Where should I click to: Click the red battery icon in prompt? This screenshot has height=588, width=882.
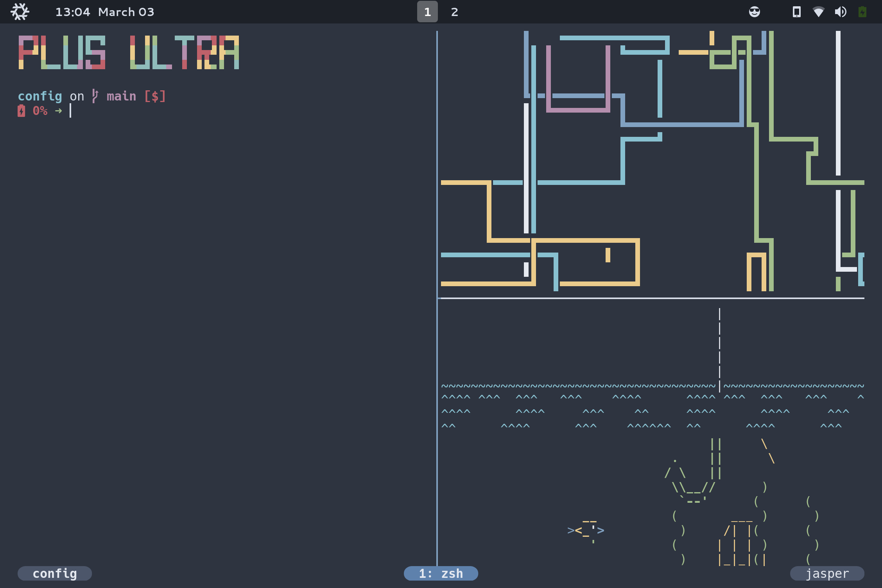tap(22, 111)
